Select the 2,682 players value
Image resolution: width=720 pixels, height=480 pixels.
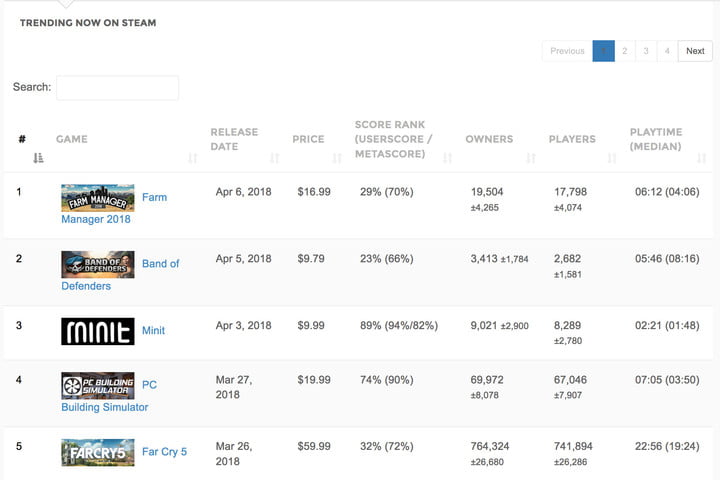[x=568, y=259]
